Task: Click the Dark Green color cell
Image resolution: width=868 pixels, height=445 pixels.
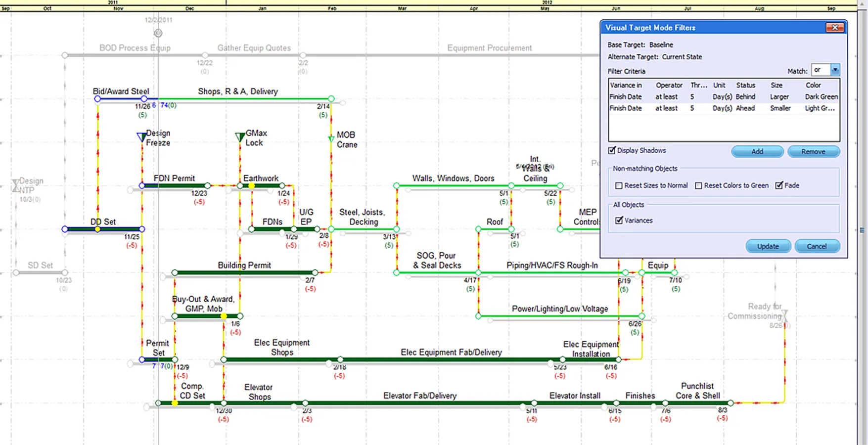Action: 821,97
